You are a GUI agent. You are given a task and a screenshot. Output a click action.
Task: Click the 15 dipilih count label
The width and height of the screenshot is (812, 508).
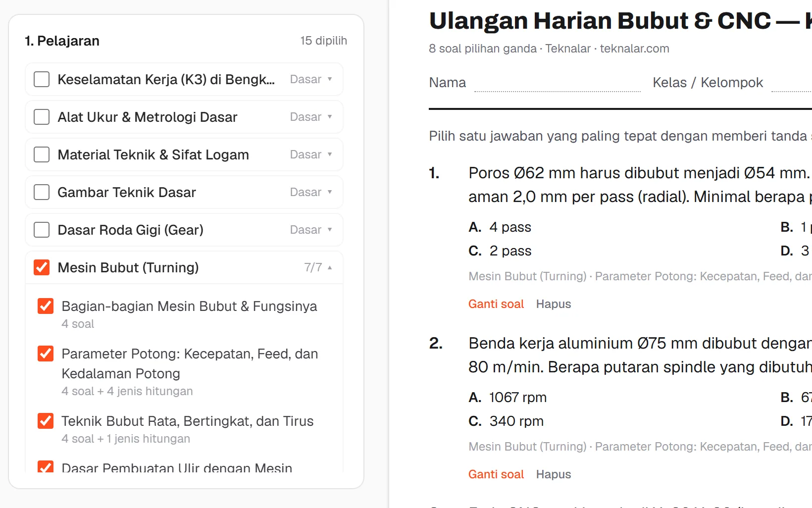[324, 41]
